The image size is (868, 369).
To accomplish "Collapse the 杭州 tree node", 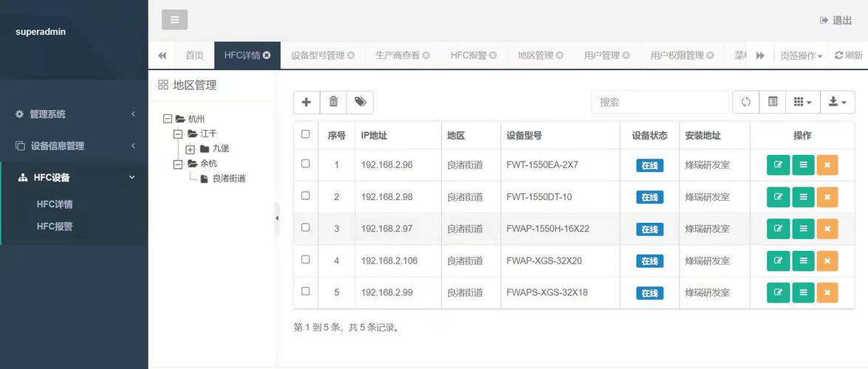I will click(168, 119).
